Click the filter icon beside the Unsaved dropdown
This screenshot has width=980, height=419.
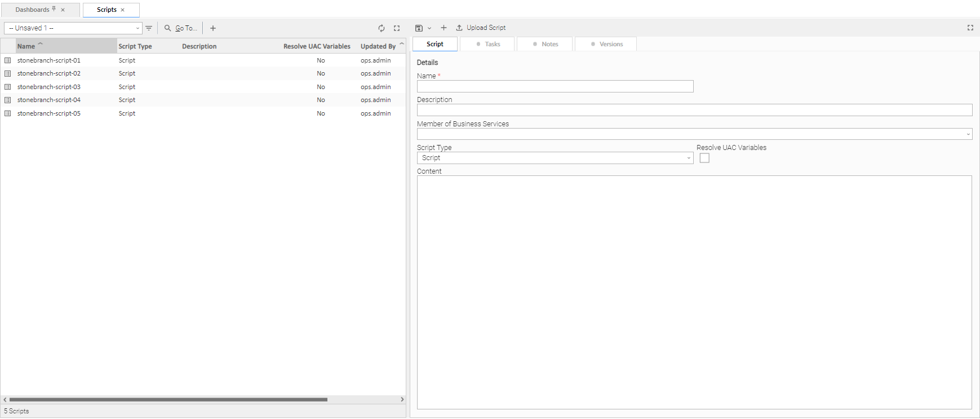[x=149, y=28]
